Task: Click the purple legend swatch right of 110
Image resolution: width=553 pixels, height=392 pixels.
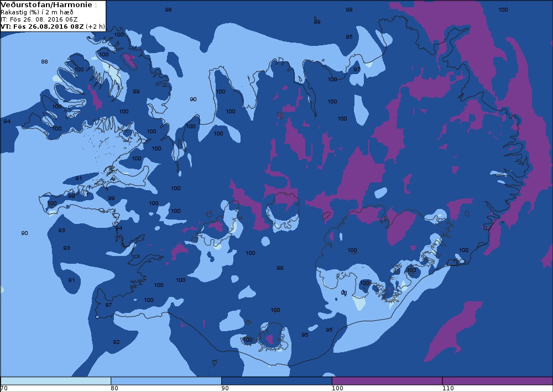Action: (x=497, y=381)
